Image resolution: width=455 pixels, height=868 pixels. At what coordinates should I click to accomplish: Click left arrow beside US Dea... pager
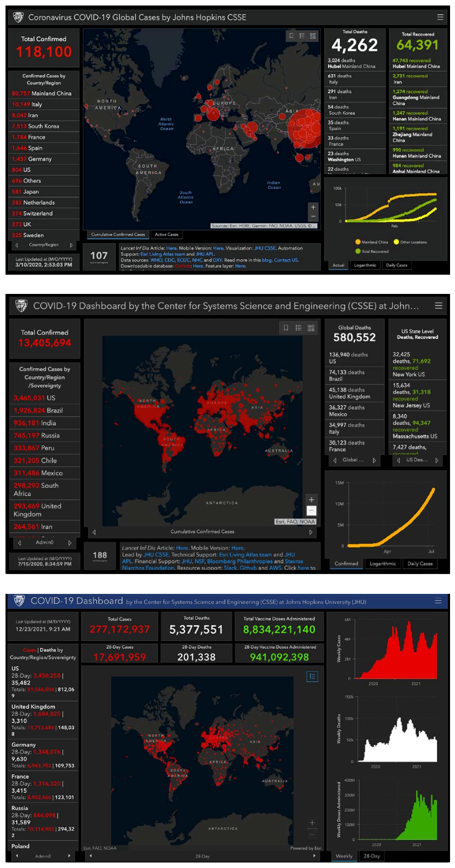[398, 460]
